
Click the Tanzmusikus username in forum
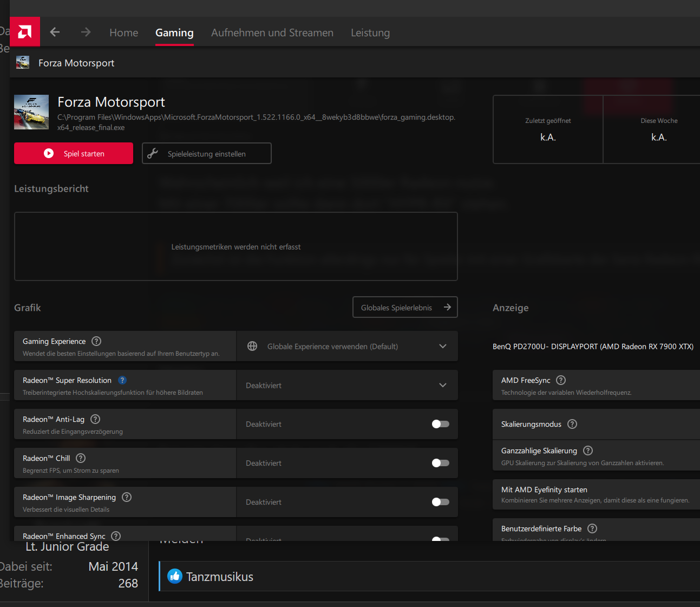[220, 577]
